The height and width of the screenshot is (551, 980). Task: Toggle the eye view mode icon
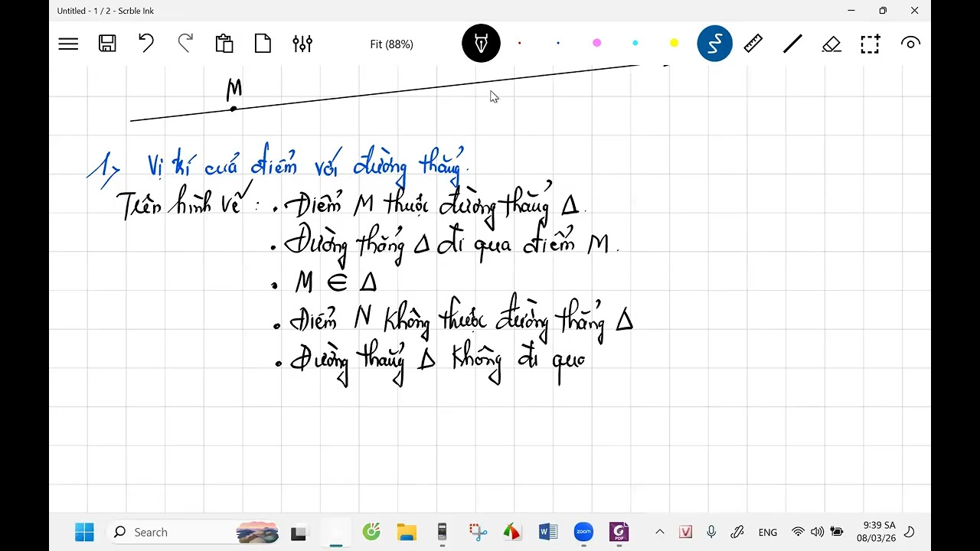910,44
